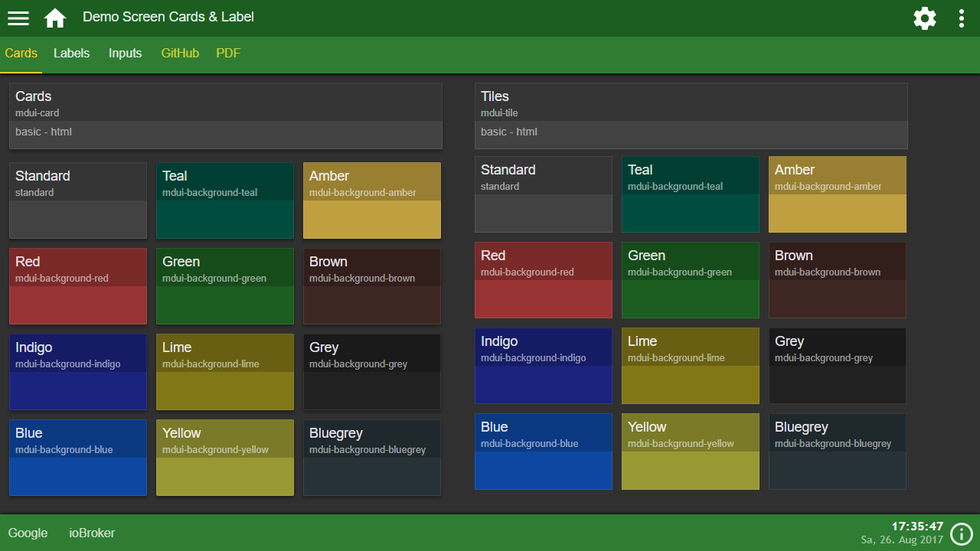Click the clock display in the footer

coord(917,527)
